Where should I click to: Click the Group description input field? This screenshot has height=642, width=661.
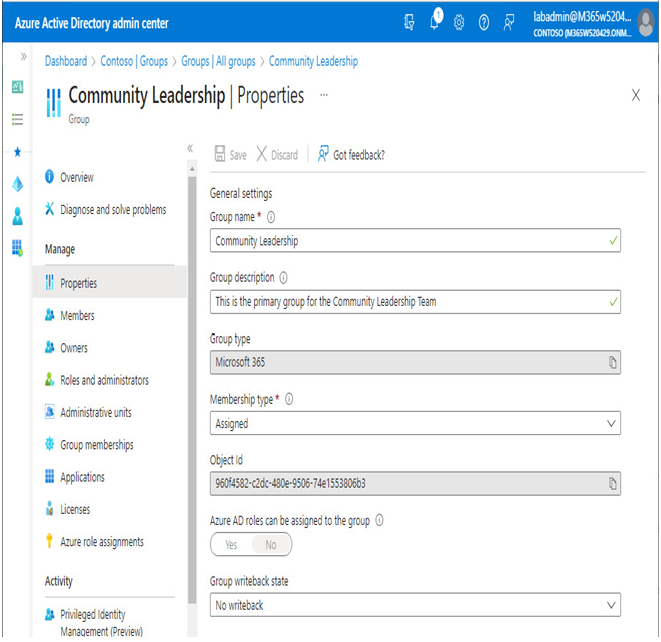pos(415,302)
